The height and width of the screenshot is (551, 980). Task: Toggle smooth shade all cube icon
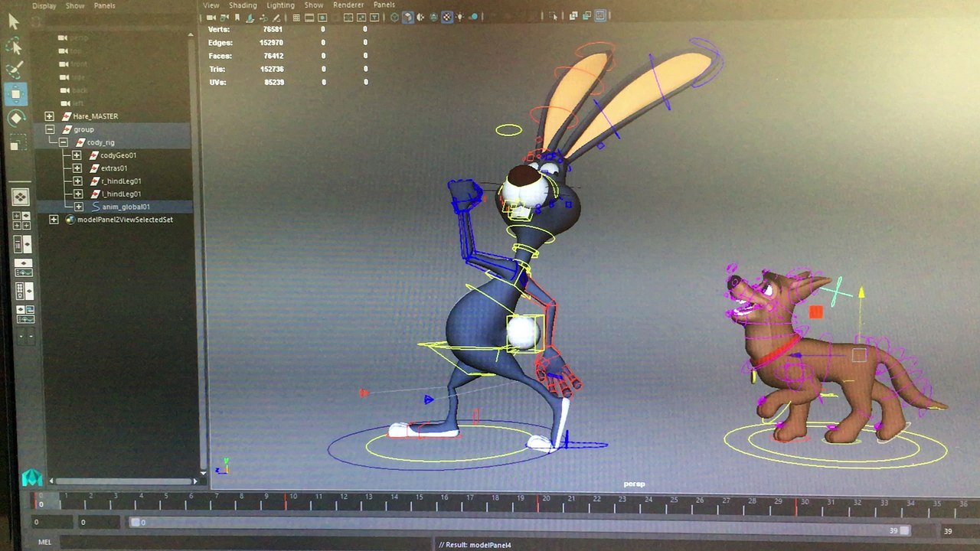tap(408, 17)
